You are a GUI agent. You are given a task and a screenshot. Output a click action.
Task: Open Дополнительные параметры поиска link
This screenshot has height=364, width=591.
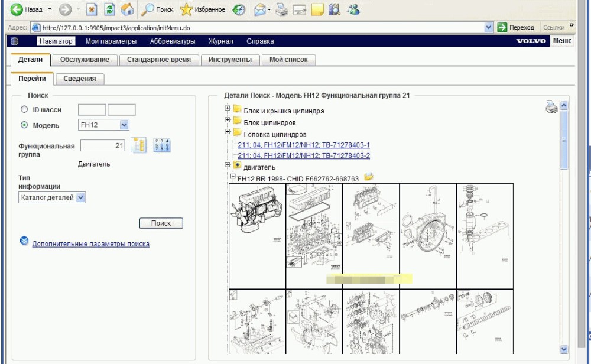click(90, 244)
